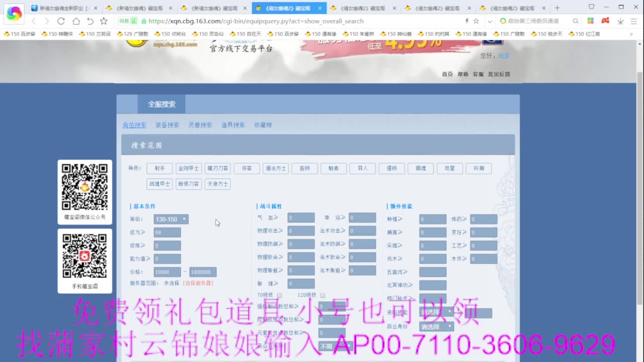The image size is (644, 362).
Task: Open the 150 独步天 bookmark
Action: tap(546, 34)
